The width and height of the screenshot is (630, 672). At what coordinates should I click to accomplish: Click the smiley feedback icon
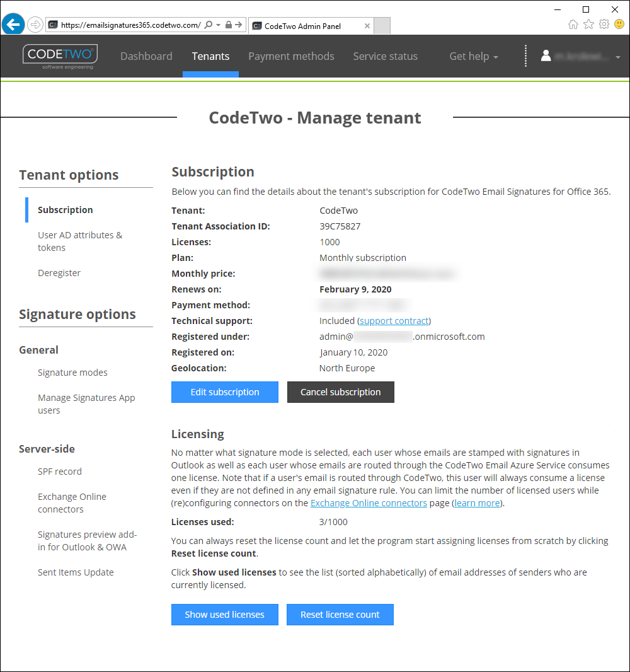click(x=618, y=24)
